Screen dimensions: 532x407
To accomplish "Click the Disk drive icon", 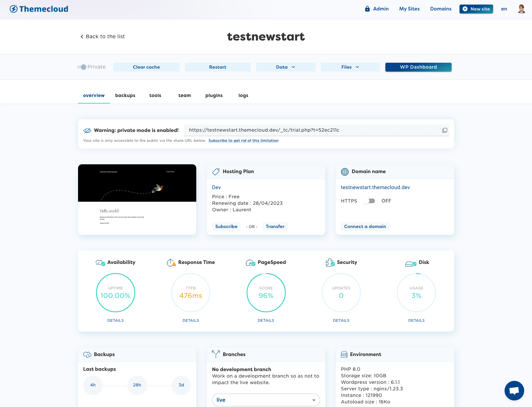I will pyautogui.click(x=411, y=264).
